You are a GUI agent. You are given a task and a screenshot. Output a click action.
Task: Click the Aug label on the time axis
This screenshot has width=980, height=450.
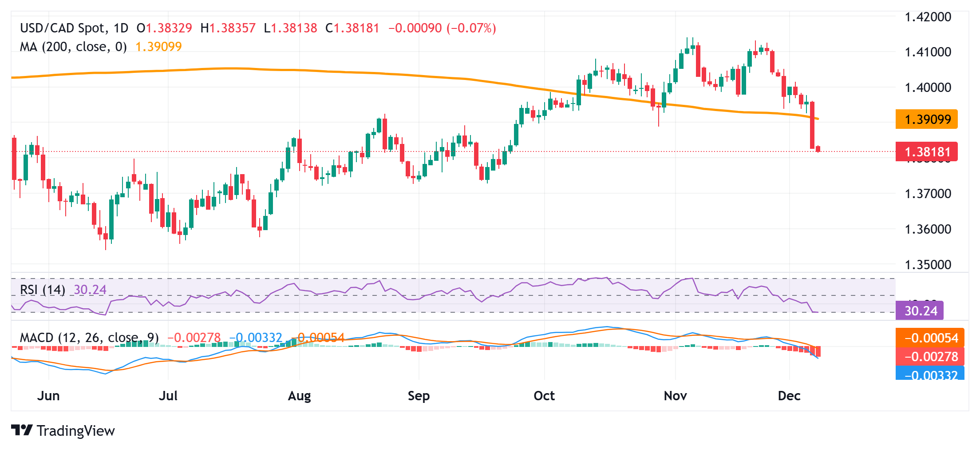299,396
